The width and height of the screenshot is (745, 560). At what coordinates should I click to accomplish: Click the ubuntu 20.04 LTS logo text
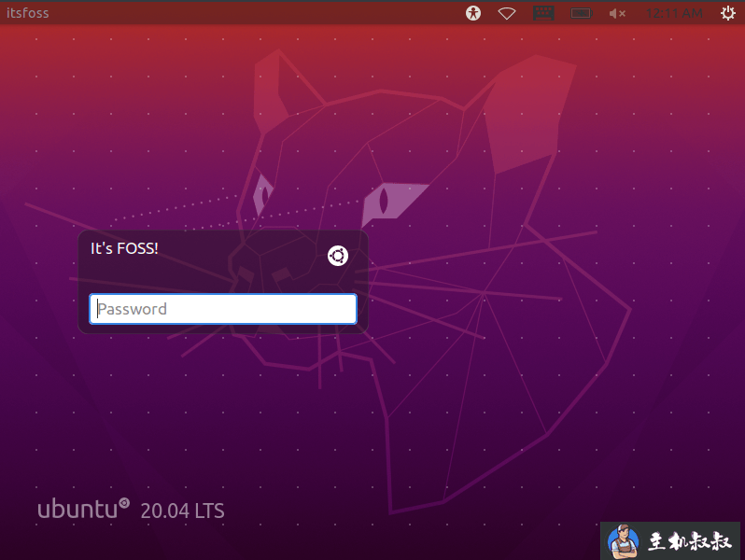(x=131, y=510)
